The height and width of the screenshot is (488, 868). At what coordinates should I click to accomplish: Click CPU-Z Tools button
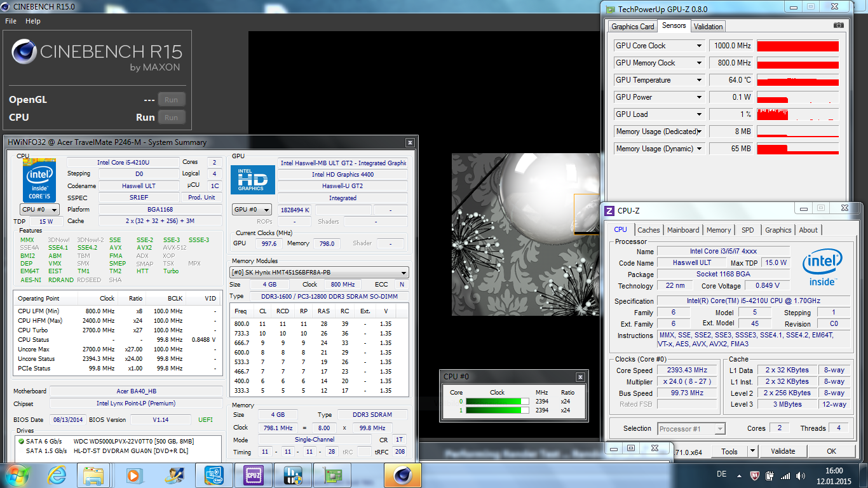(x=729, y=451)
